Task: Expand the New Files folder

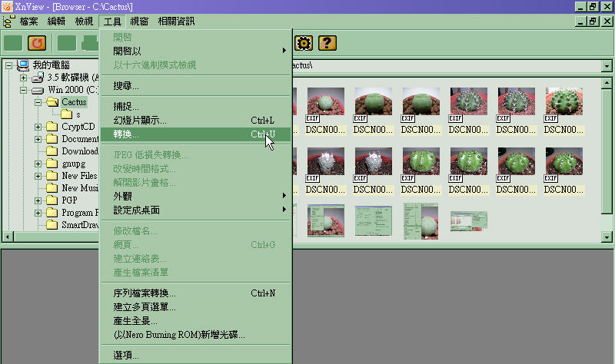Action: (38, 176)
